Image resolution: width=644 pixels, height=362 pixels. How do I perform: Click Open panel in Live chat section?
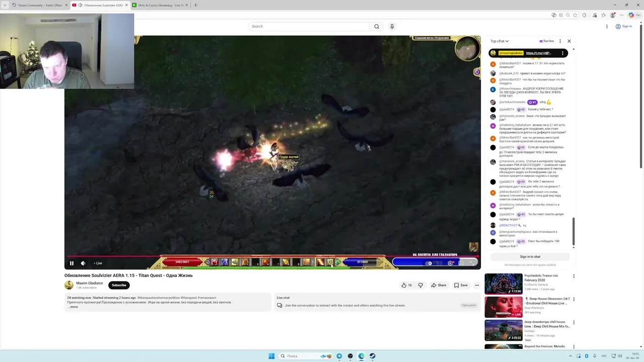[468, 305]
